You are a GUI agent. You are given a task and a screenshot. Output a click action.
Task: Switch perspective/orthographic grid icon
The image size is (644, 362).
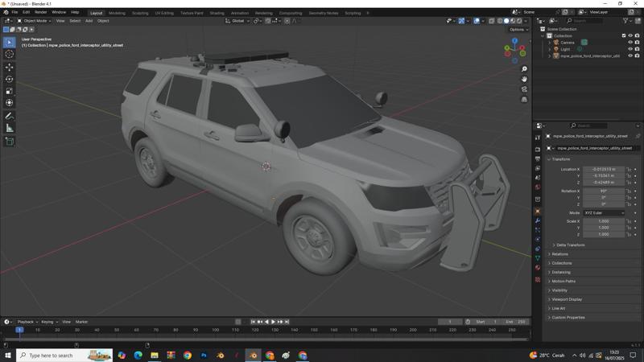tap(524, 99)
